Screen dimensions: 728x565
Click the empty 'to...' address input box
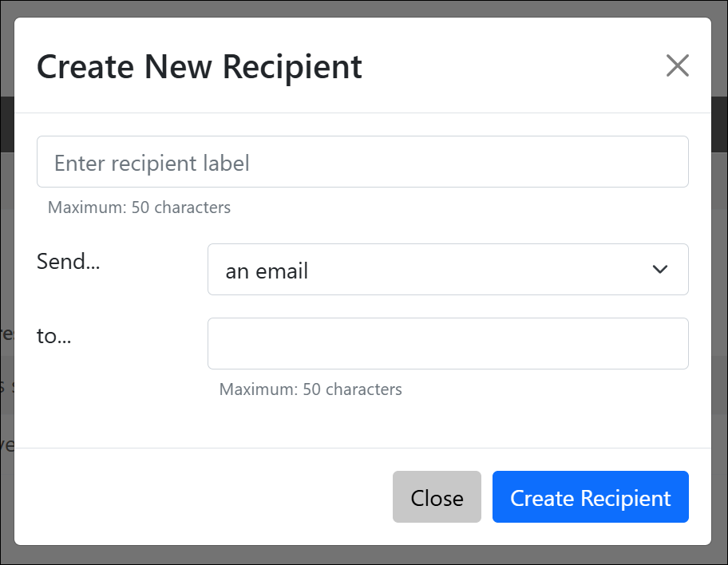448,344
